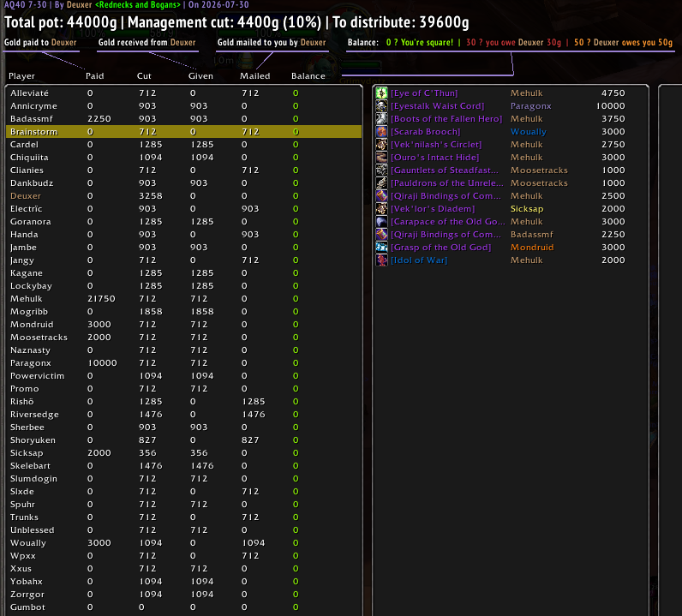Click the Player column header
The image size is (682, 616).
(x=21, y=75)
